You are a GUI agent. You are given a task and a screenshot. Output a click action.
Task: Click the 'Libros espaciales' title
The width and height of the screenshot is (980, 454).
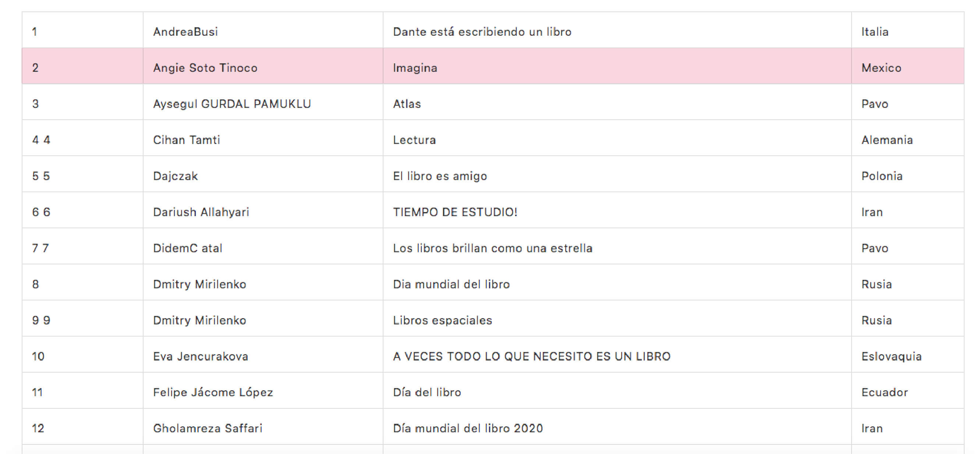point(442,320)
